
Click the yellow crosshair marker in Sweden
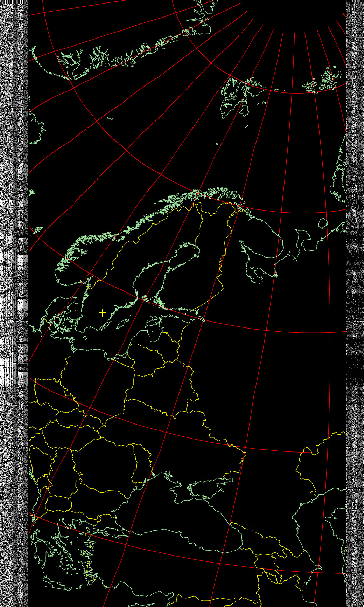(x=103, y=313)
